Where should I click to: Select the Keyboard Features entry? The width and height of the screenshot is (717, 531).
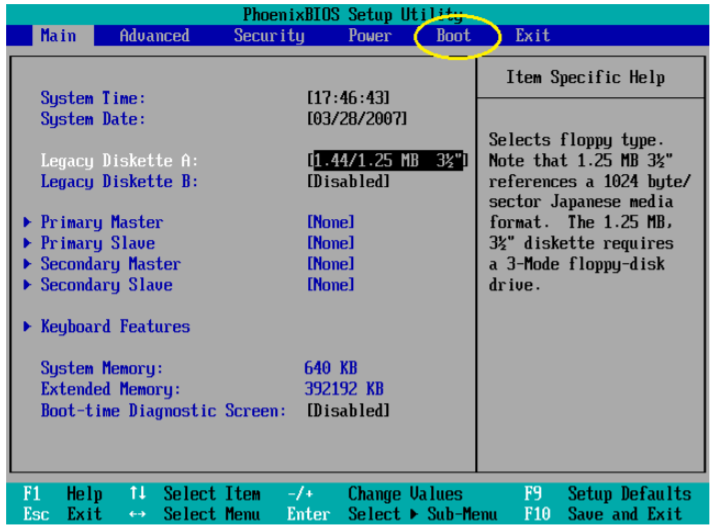[115, 327]
